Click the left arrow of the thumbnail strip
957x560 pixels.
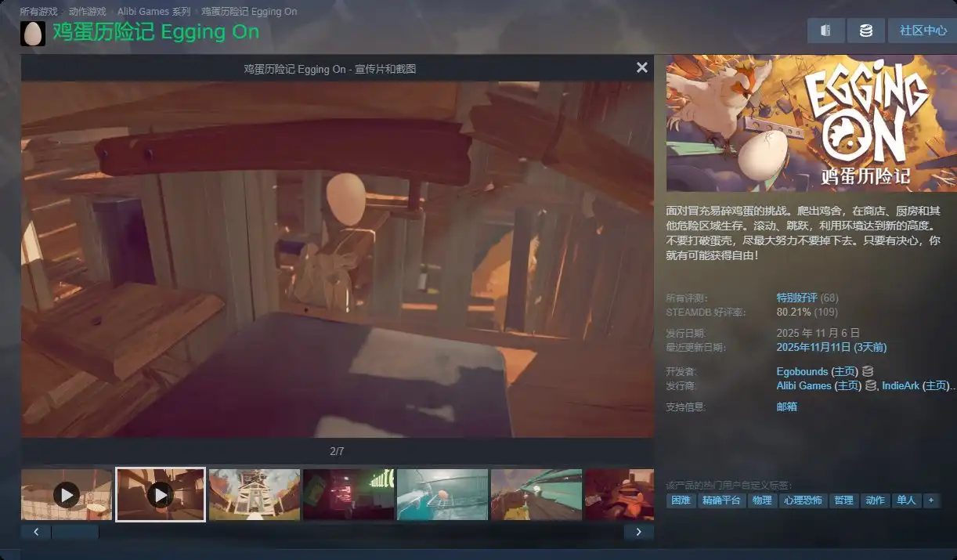(x=36, y=532)
